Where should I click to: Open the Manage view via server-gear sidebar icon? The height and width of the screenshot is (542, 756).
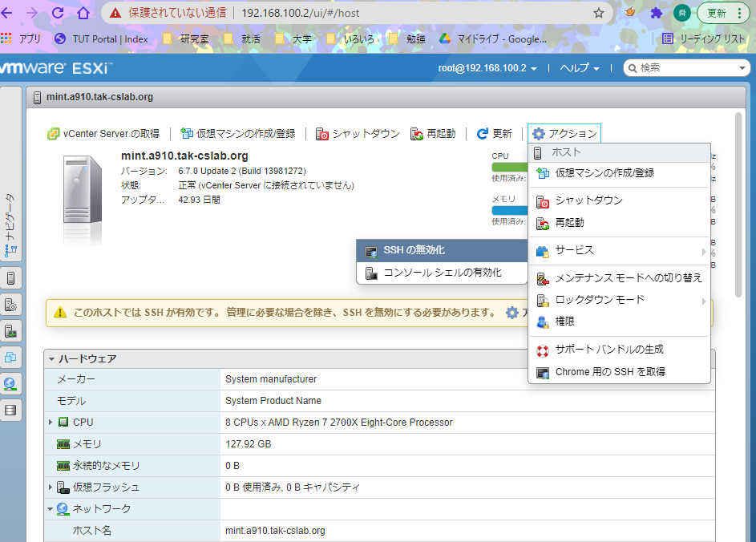[10, 305]
